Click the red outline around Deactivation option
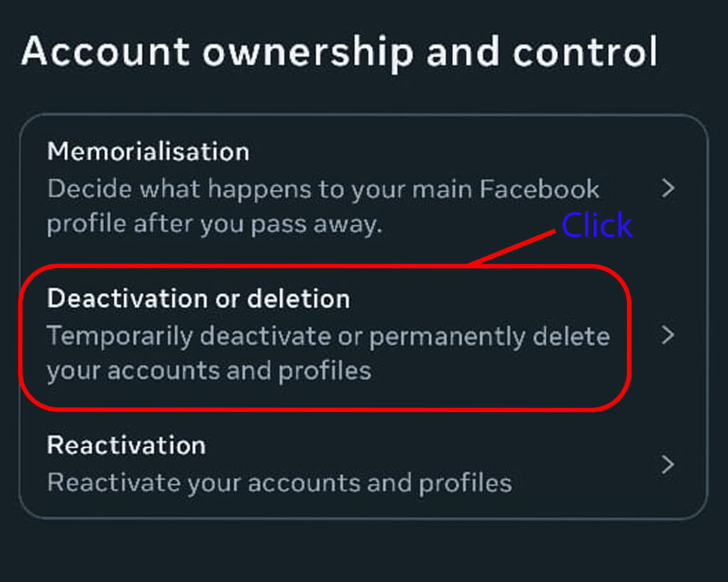728x582 pixels. [x=323, y=409]
